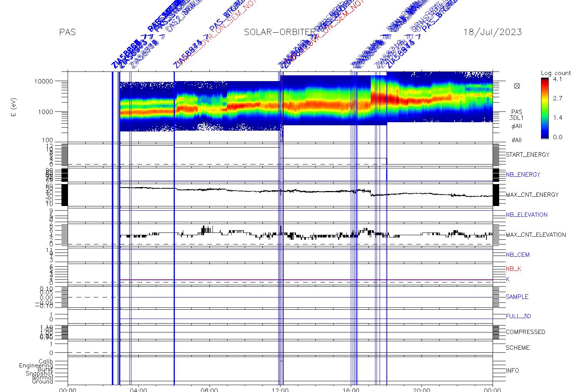This screenshot has height=392, width=581.
Task: Click the 'θAll' label beside spectrogram
Action: [x=517, y=140]
